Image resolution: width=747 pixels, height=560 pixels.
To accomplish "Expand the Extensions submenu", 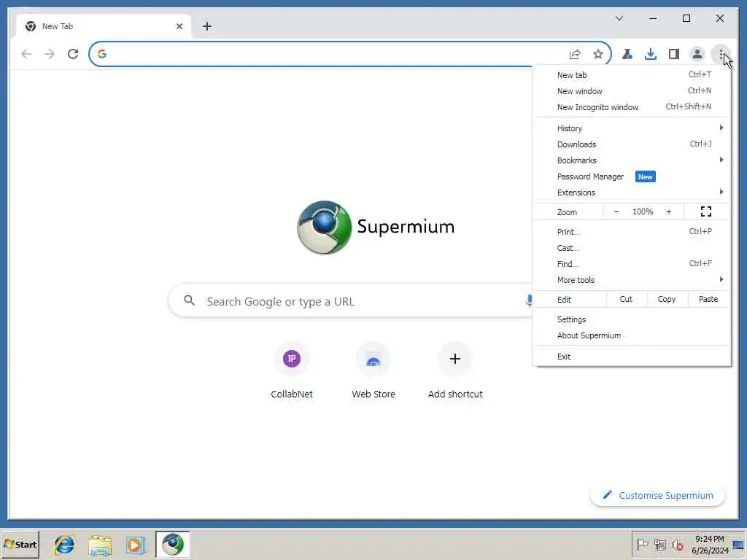I will (632, 192).
